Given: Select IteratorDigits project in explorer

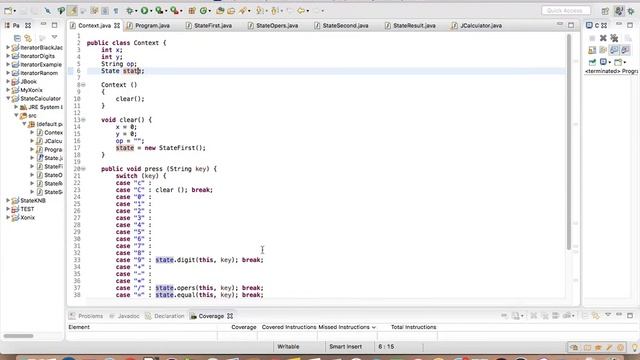Looking at the screenshot, I should pyautogui.click(x=38, y=56).
